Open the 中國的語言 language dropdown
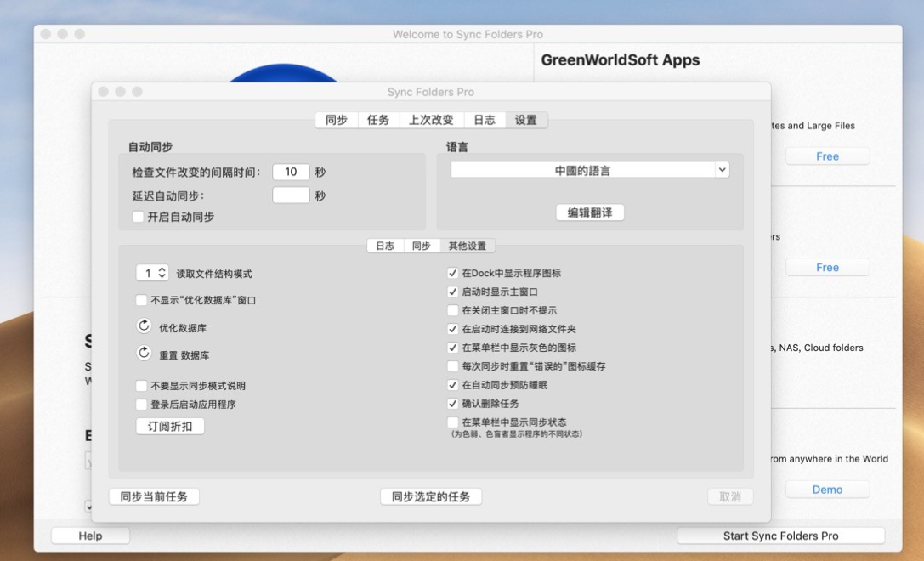The height and width of the screenshot is (561, 924). [589, 170]
